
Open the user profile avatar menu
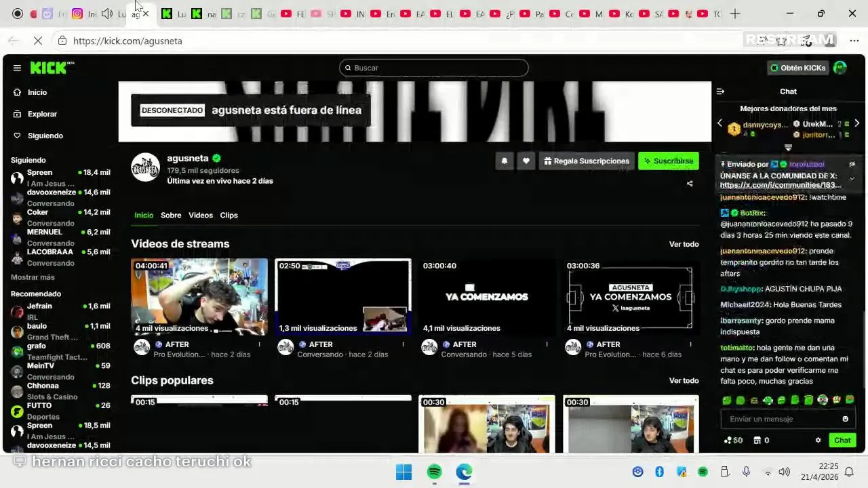pyautogui.click(x=840, y=68)
